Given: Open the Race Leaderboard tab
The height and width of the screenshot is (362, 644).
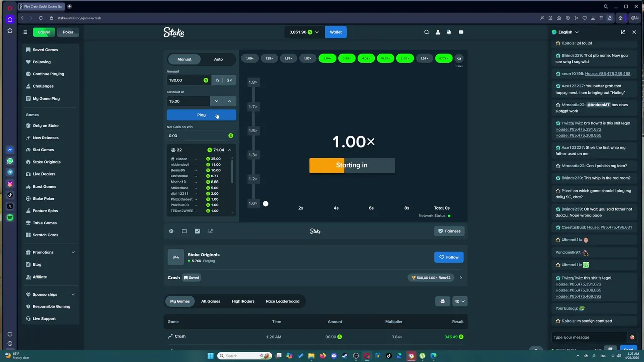Looking at the screenshot, I should coord(283,301).
